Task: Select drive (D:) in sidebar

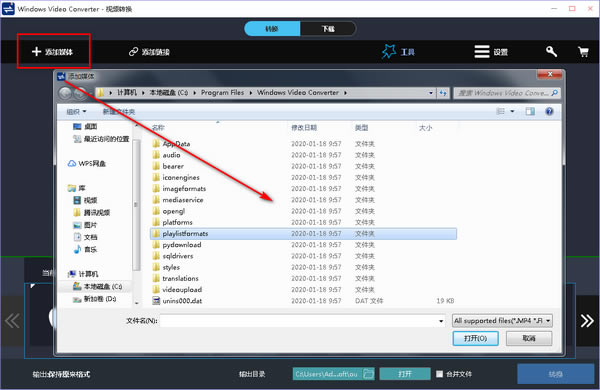Action: (x=94, y=299)
